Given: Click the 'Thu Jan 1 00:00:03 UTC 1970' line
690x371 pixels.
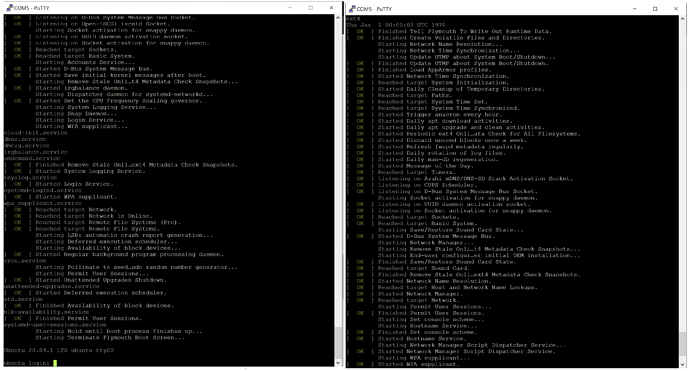Looking at the screenshot, I should (396, 25).
